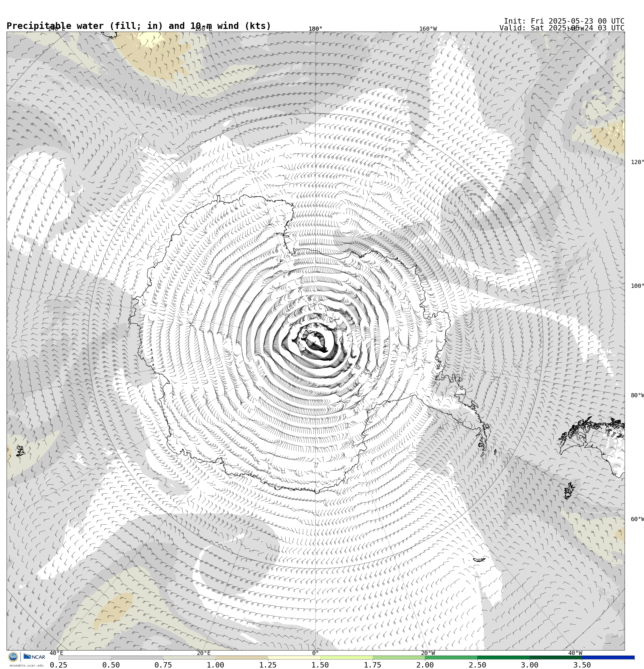
Task: Click the 1.50 colorbar tick label
Action: [x=320, y=665]
